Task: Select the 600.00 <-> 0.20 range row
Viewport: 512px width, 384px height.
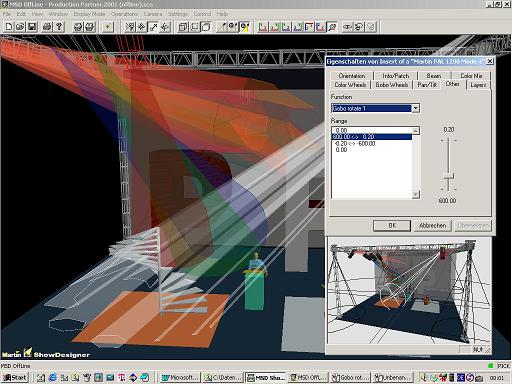Action: point(372,137)
